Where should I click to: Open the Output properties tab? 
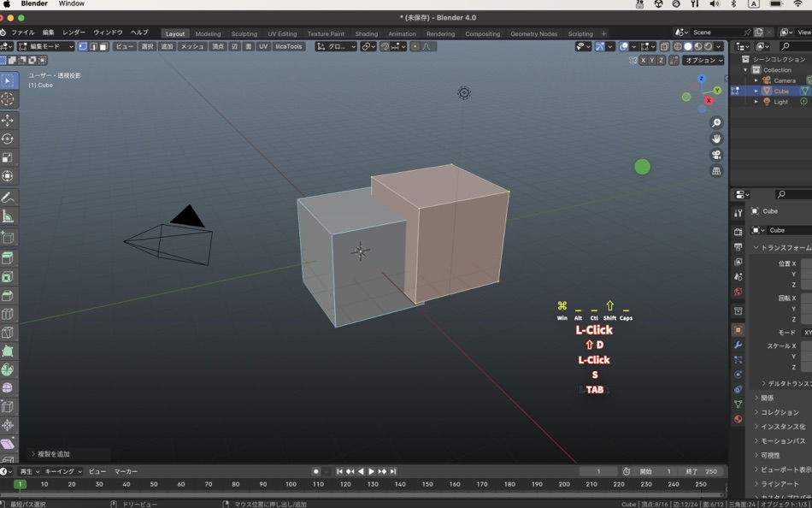[738, 247]
